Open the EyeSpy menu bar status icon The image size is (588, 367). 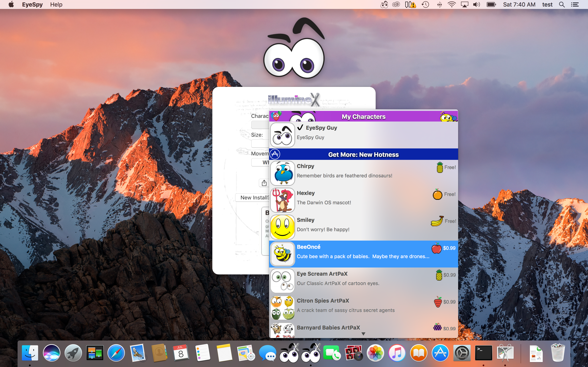point(384,5)
